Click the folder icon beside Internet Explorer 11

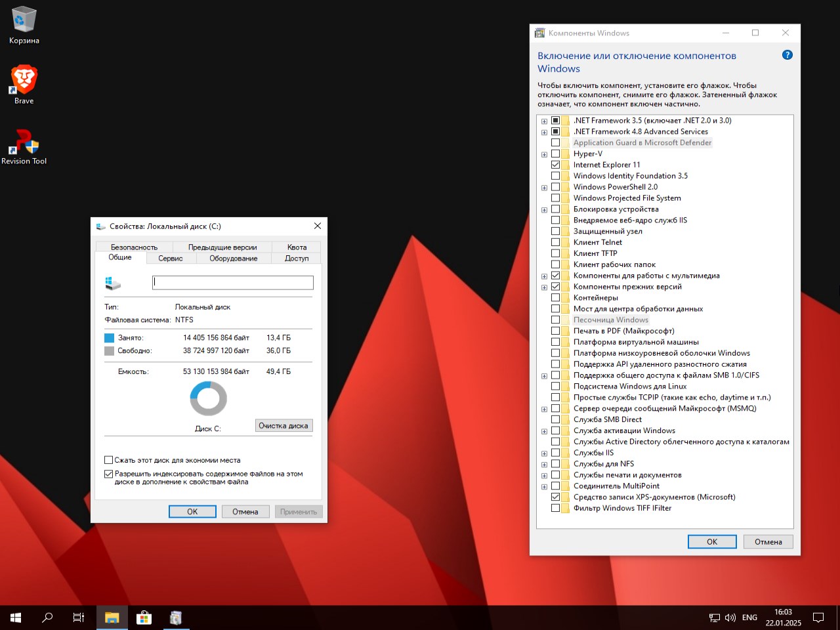(566, 165)
